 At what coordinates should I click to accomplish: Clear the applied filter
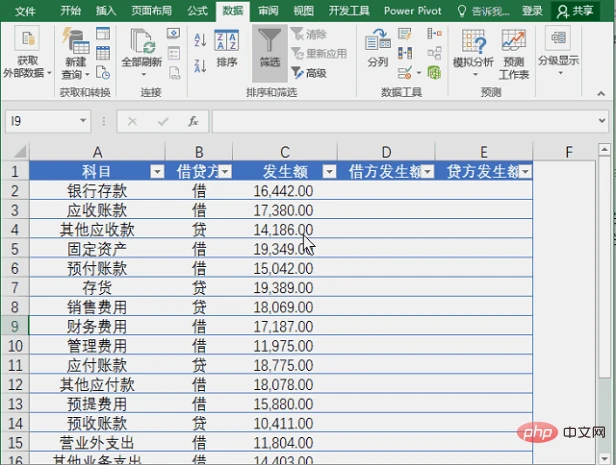click(309, 34)
